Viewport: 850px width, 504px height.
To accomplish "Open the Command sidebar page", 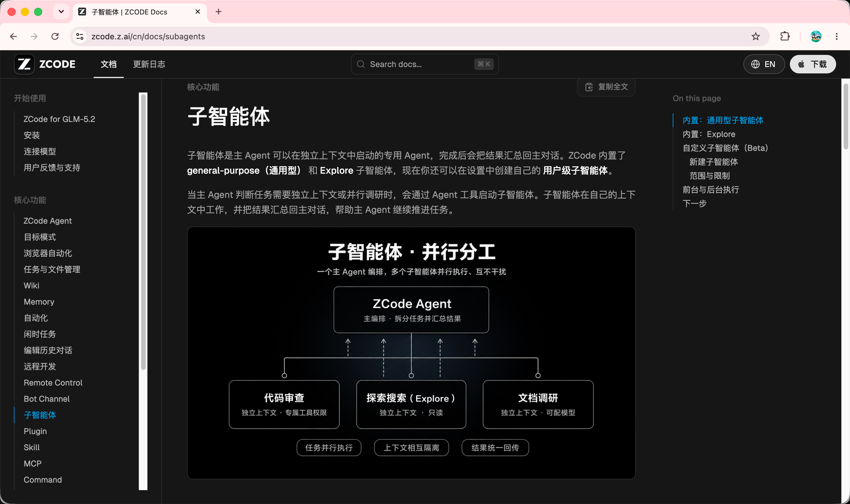I will 43,480.
